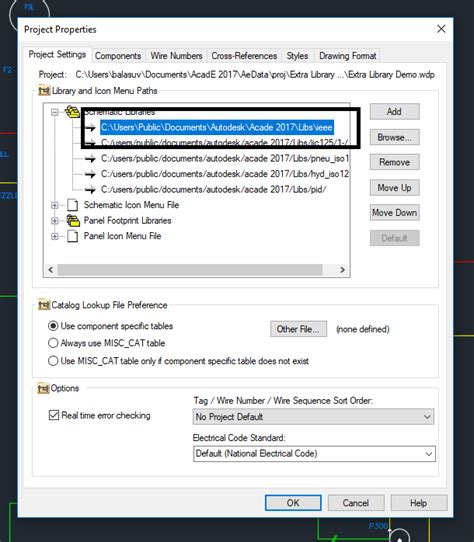The width and height of the screenshot is (474, 542).
Task: Open the Cross-References tab
Action: click(x=244, y=56)
